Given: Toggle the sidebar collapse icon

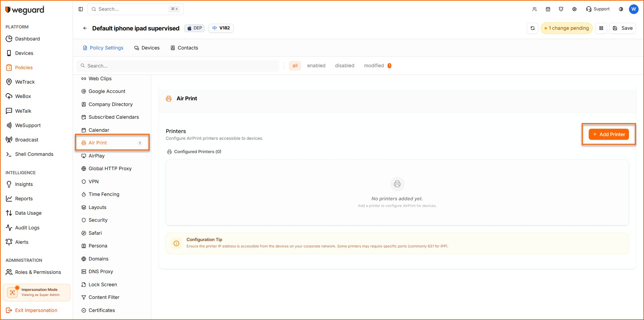Looking at the screenshot, I should click(81, 9).
